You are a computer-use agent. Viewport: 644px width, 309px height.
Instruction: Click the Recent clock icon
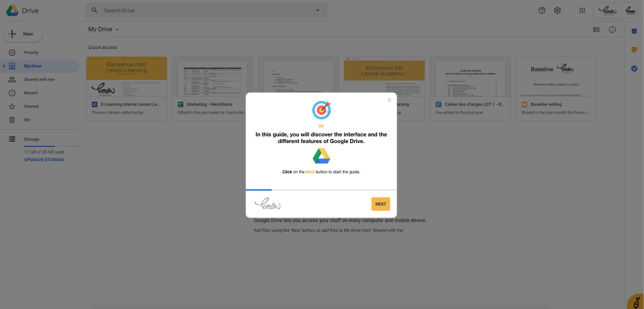point(12,93)
